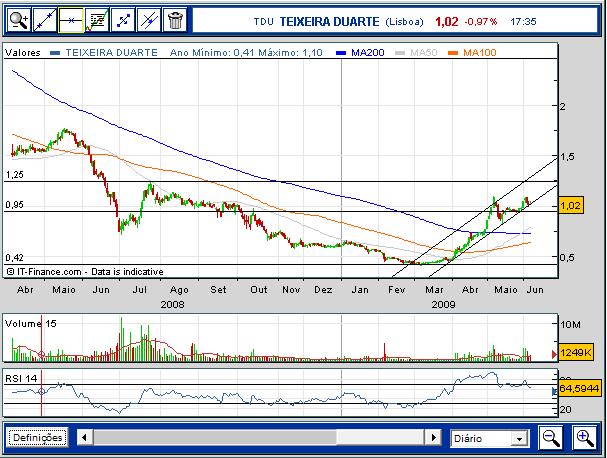Click the zoom in magnifier button
This screenshot has width=607, height=458.
click(585, 438)
